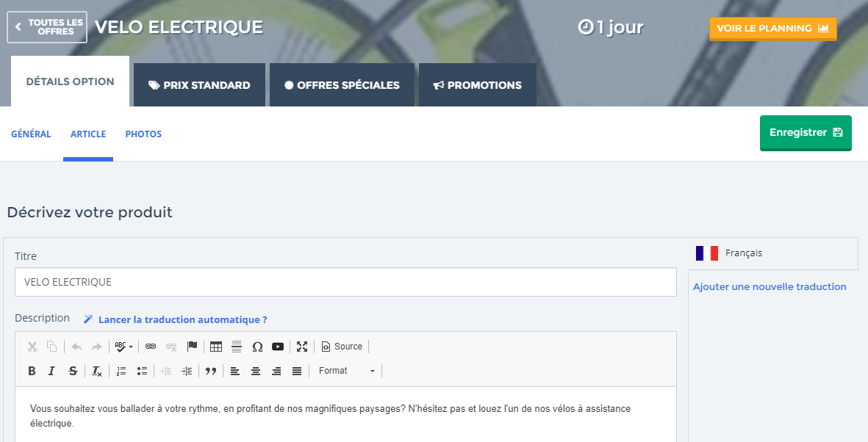Open the spell checker dropdown

[x=123, y=347]
